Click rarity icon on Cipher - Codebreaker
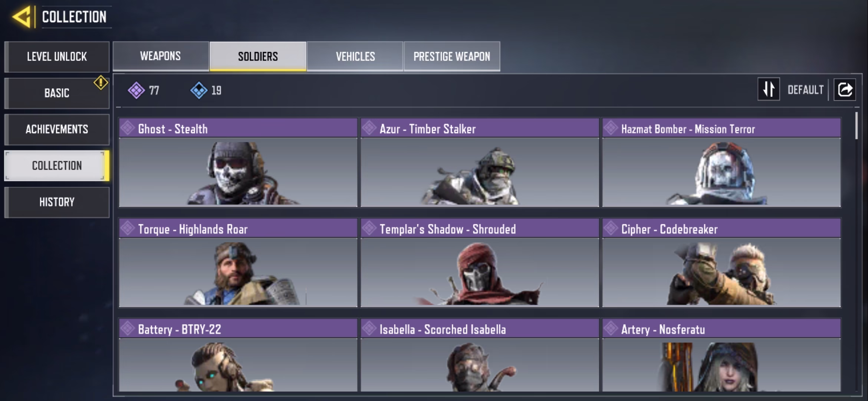 click(611, 228)
